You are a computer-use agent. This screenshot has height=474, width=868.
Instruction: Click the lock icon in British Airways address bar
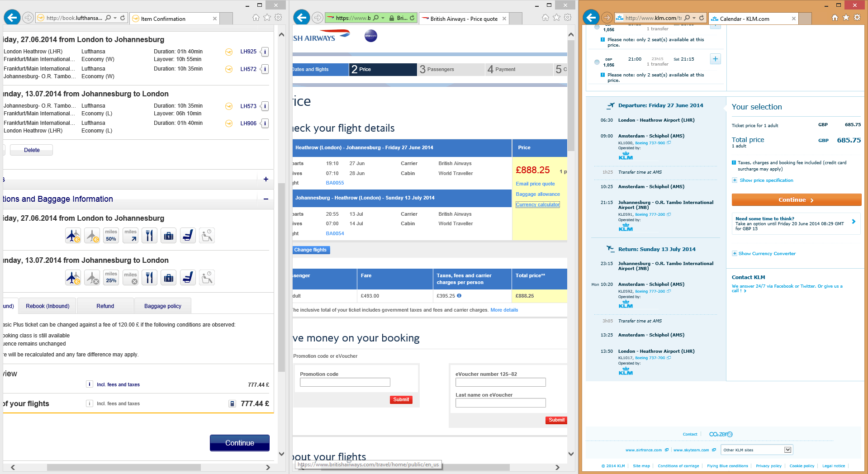tap(392, 18)
